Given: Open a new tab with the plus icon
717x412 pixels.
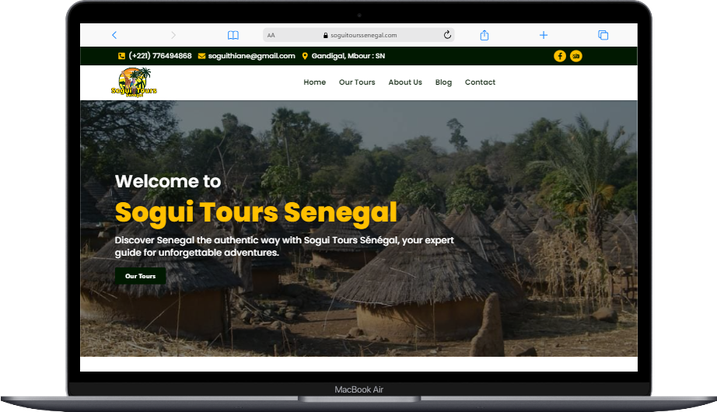Looking at the screenshot, I should tap(543, 35).
